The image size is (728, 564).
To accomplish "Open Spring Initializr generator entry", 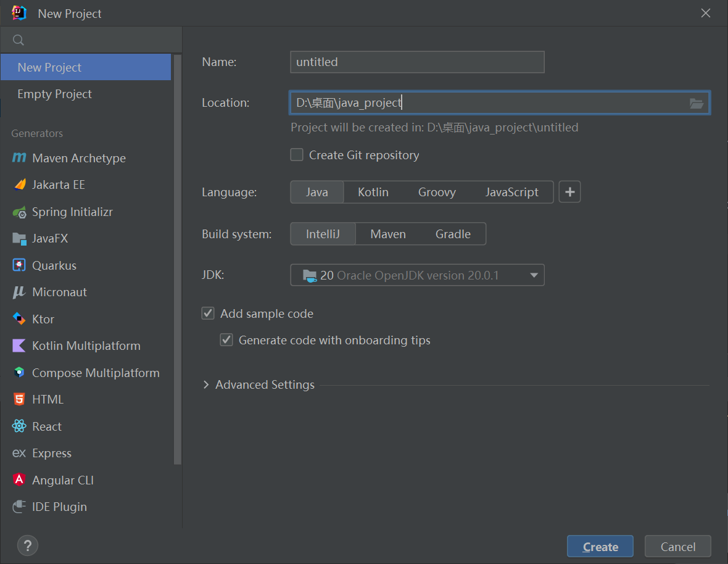I will pos(86,212).
